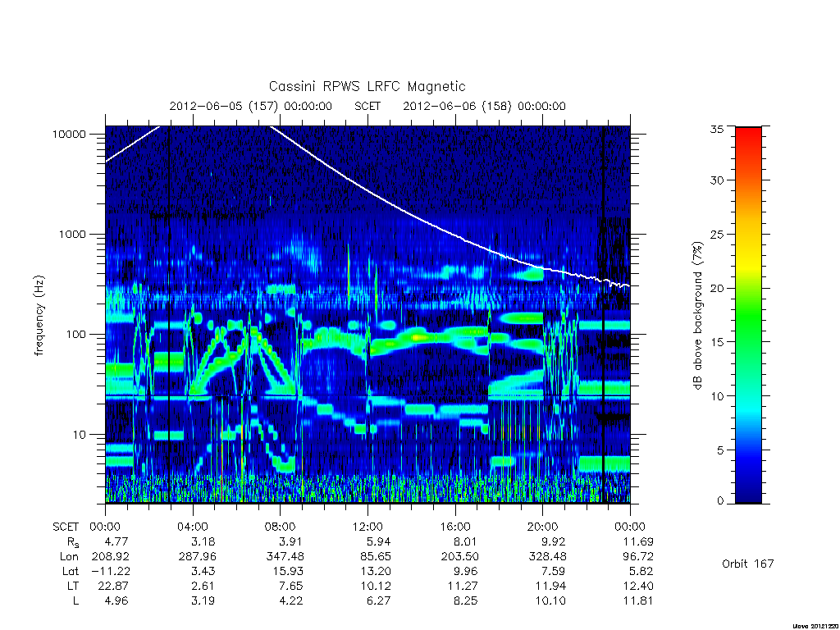Click L value 10.10
Viewport: 840px width, 630px height.
pyautogui.click(x=550, y=600)
